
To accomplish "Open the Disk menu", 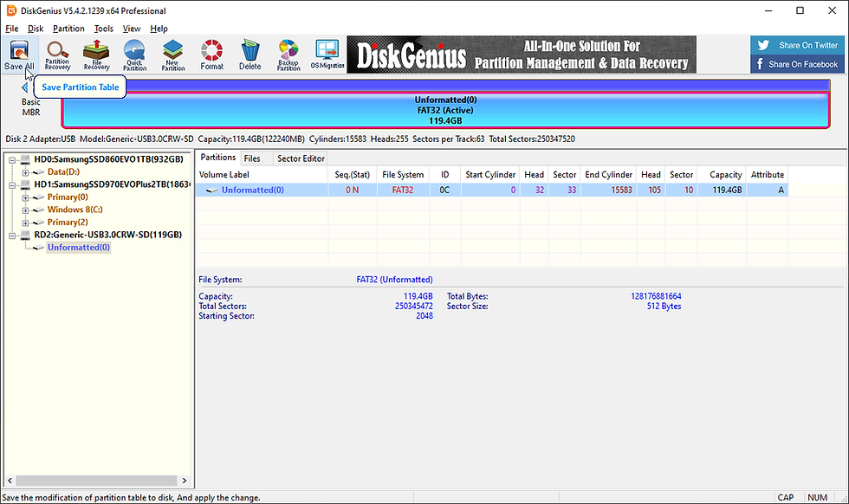I will click(36, 29).
